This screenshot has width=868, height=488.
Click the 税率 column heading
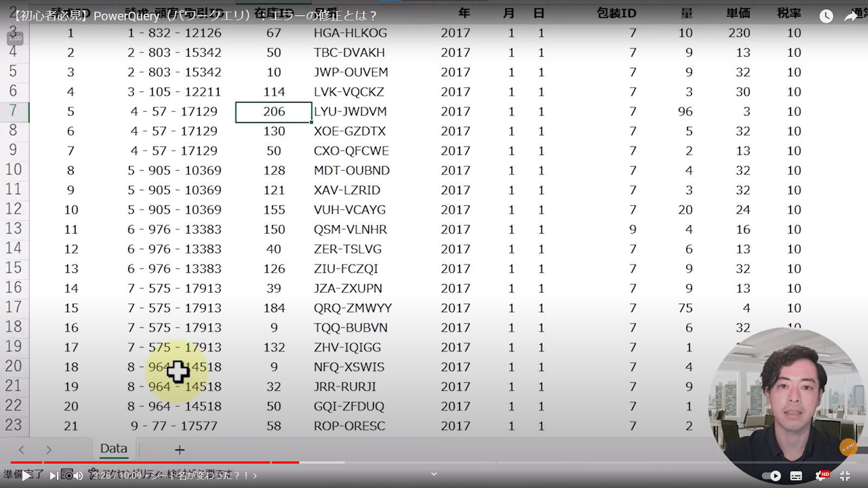coord(789,13)
